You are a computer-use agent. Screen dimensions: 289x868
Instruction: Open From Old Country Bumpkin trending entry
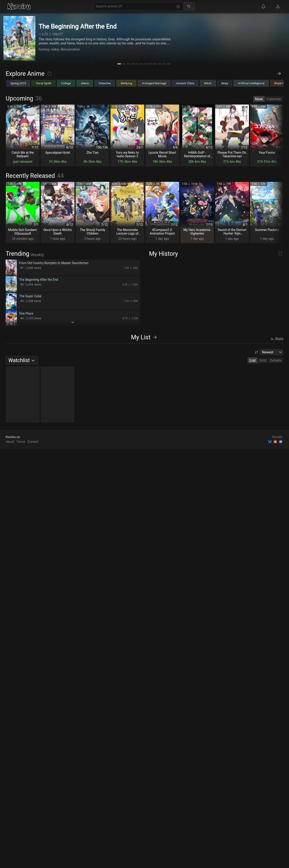(73, 267)
